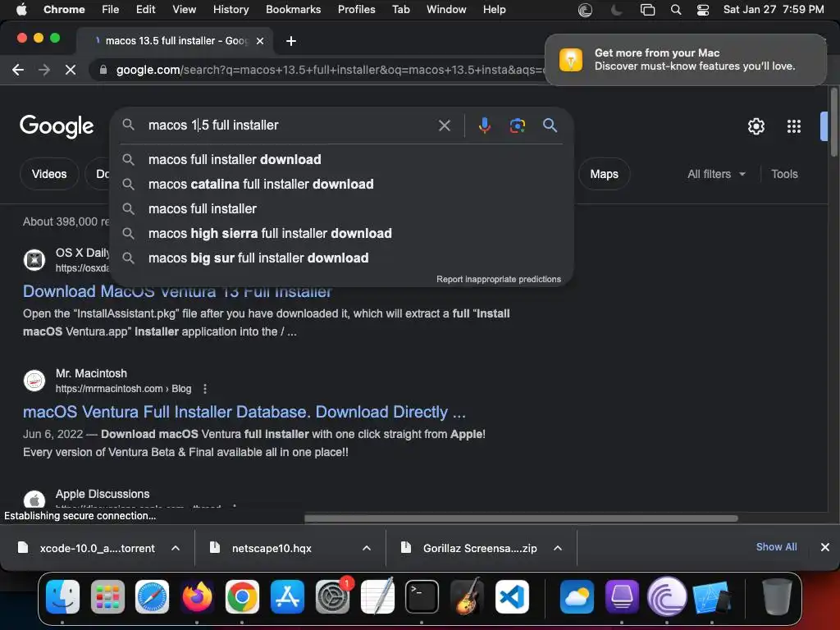Viewport: 840px width, 630px height.
Task: Open Finder from the Dock
Action: pos(62,596)
